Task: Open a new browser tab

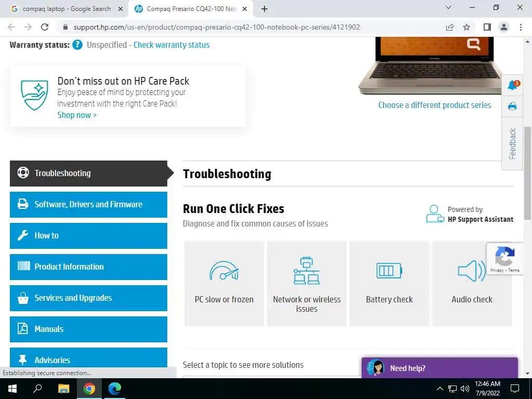Action: coord(264,9)
